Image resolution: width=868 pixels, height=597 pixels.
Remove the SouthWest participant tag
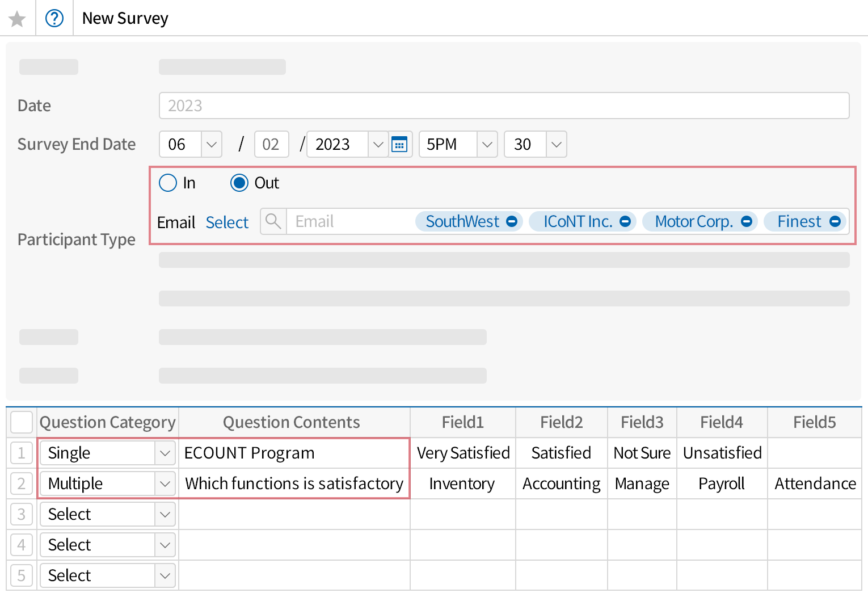(x=512, y=221)
